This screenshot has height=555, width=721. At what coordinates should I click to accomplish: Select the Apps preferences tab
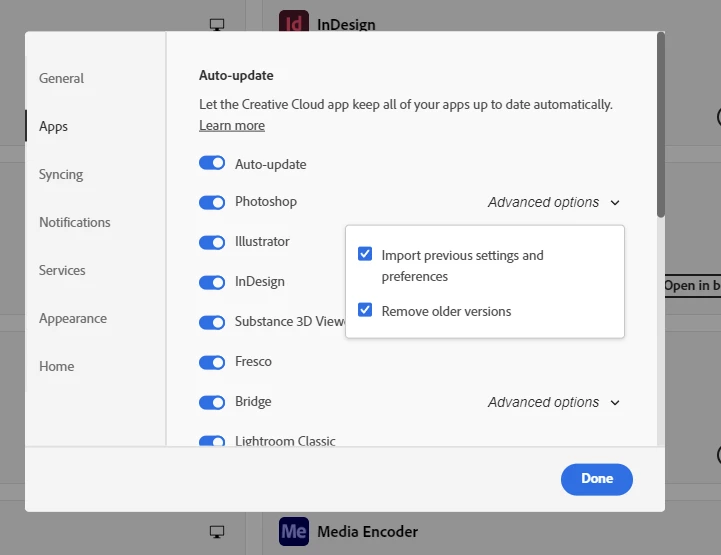click(53, 126)
